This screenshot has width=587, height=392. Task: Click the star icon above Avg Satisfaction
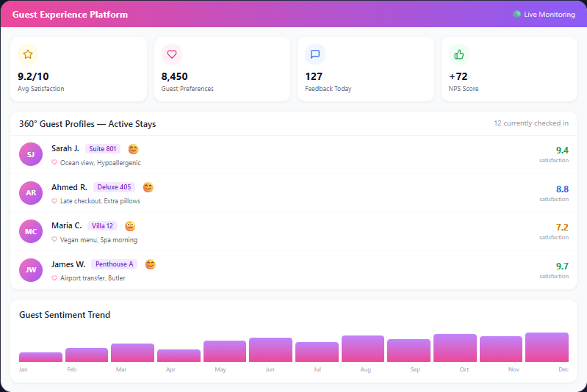coord(28,54)
